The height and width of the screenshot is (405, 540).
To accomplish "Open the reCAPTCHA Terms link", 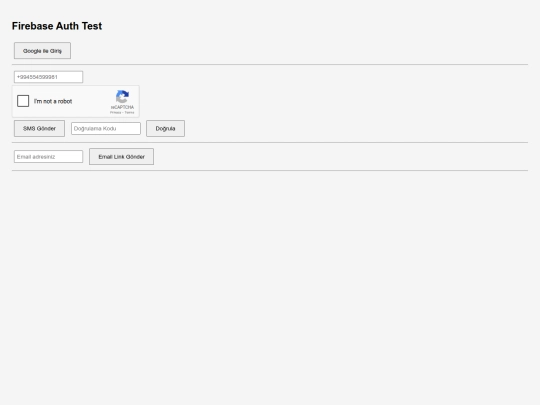I will [x=129, y=113].
